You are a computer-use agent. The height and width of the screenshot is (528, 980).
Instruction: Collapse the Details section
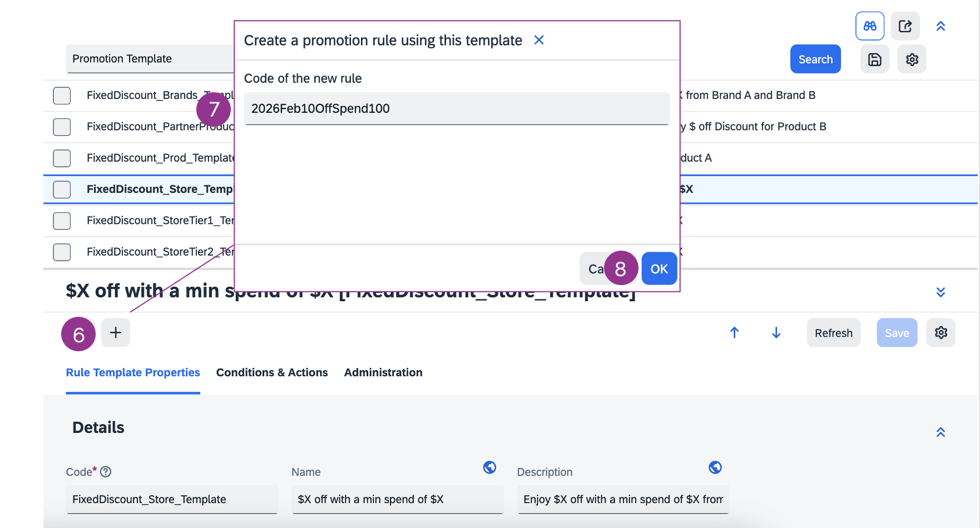941,432
